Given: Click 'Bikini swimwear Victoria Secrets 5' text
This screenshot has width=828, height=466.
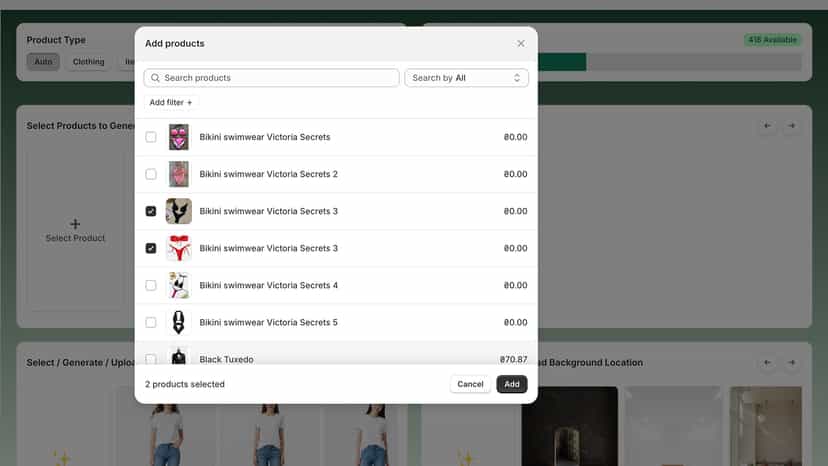Looking at the screenshot, I should coord(268,322).
